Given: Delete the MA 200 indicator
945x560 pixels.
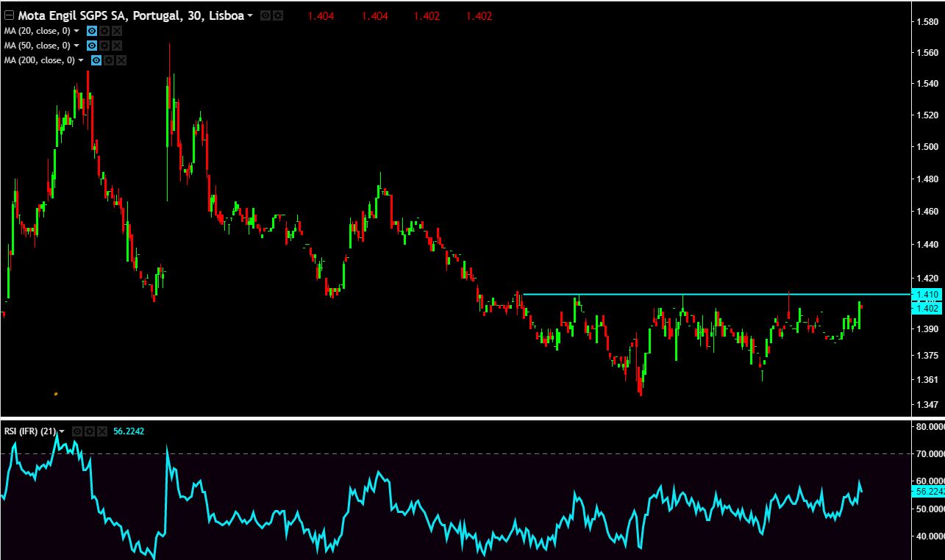Looking at the screenshot, I should 121,60.
